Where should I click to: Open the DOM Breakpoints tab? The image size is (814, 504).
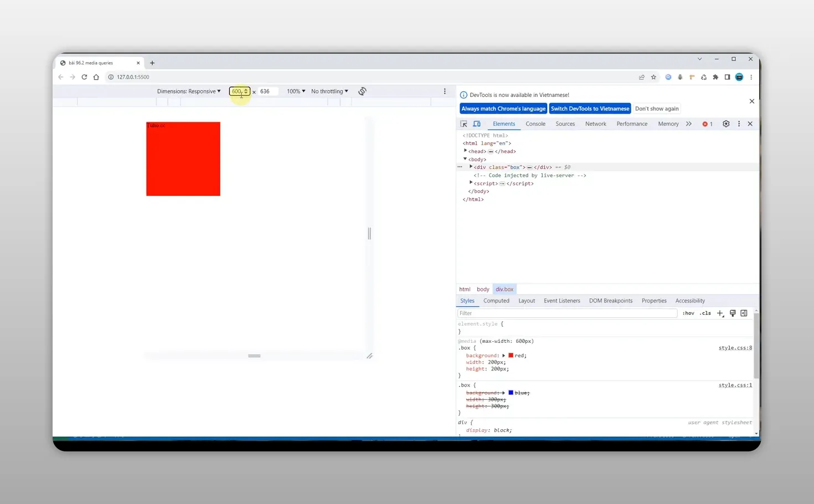coord(611,301)
